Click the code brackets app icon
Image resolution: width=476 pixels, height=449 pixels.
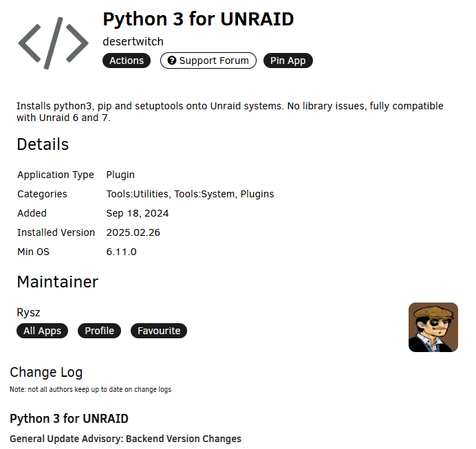(54, 43)
